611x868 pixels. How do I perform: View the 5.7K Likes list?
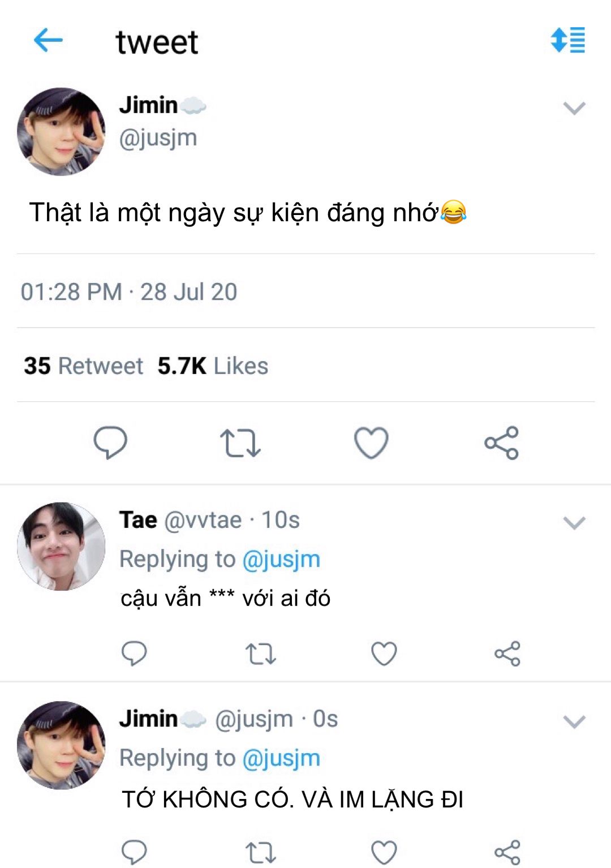[x=213, y=366]
